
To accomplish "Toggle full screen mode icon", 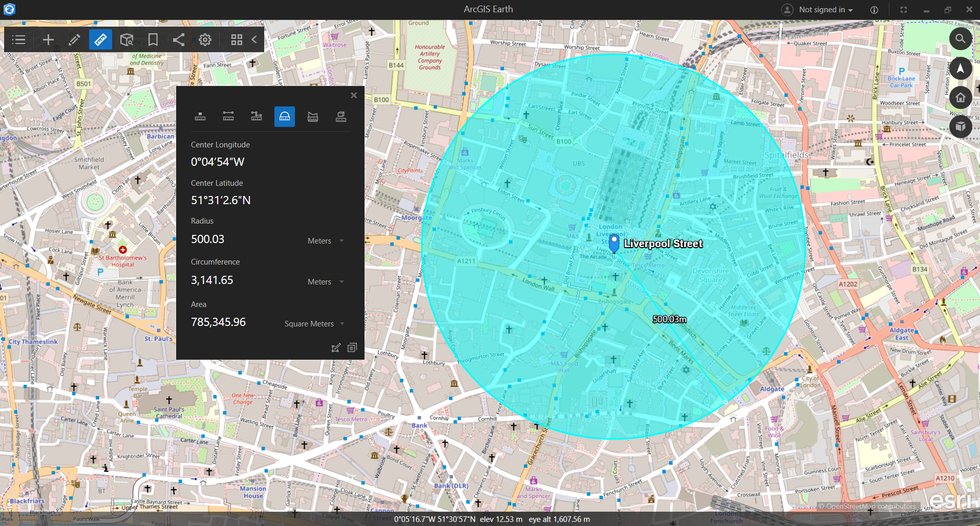I will pyautogui.click(x=904, y=10).
